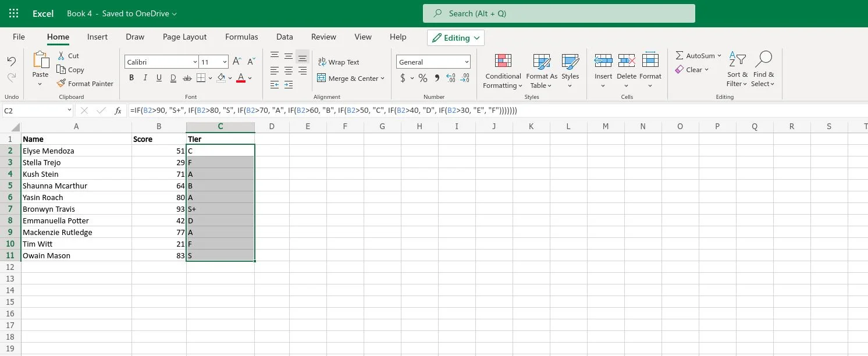
Task: Switch to the Insert tab
Action: click(x=97, y=37)
